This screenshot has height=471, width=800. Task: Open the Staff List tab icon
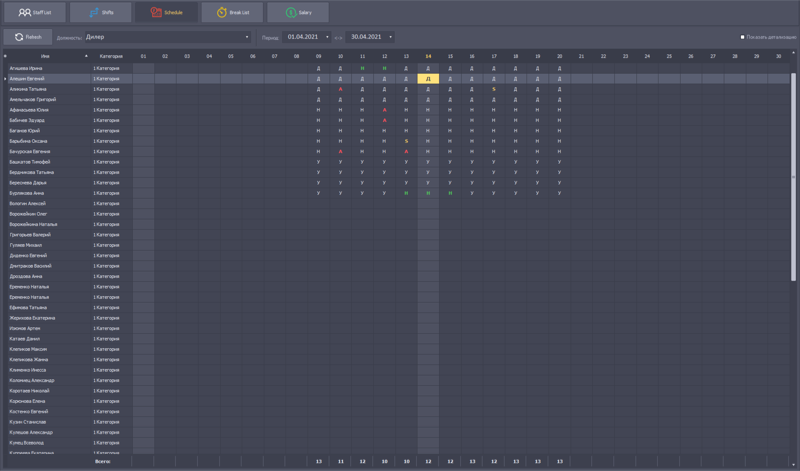[x=24, y=13]
